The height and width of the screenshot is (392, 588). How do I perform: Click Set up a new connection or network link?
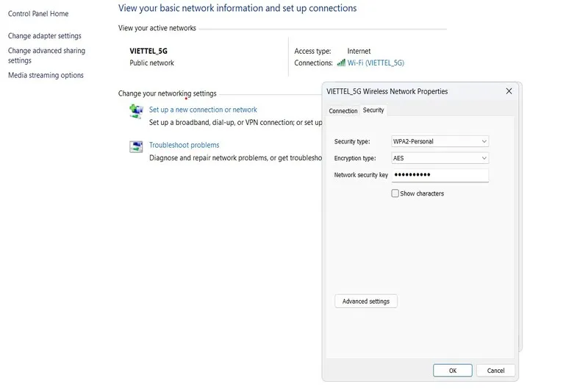coord(203,110)
